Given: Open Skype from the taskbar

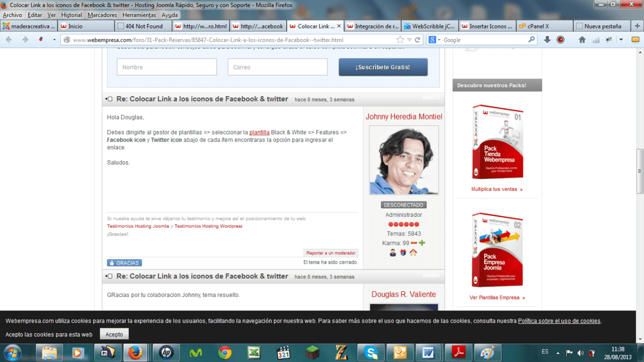Looking at the screenshot, I should pyautogui.click(x=371, y=353).
